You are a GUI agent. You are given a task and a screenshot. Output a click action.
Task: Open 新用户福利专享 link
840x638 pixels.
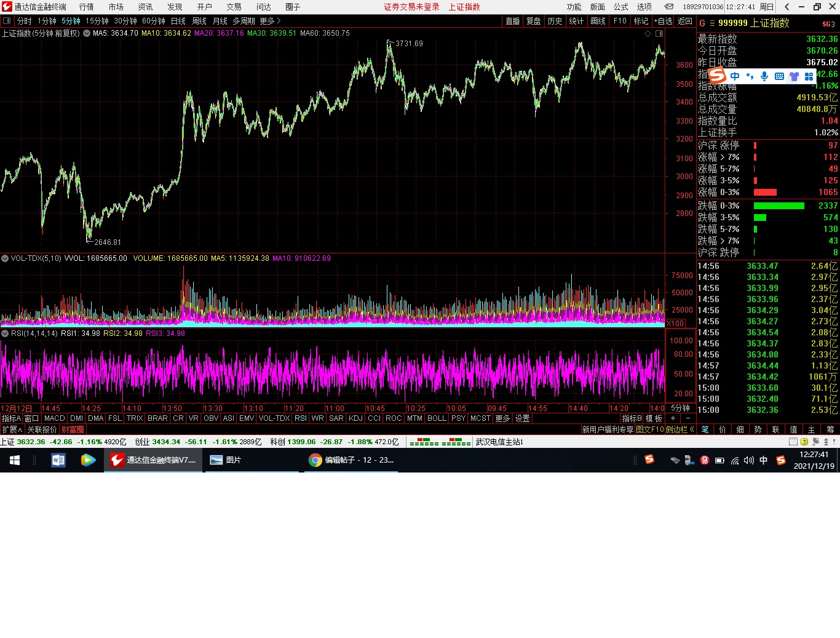(608, 429)
